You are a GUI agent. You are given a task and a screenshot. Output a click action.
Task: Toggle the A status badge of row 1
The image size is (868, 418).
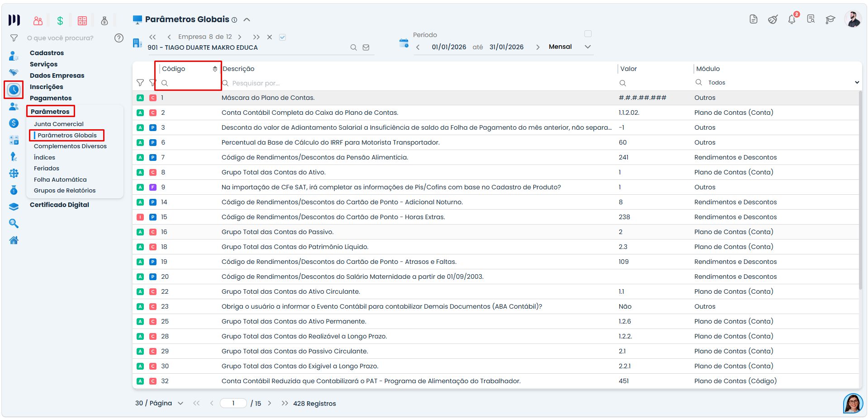pos(140,98)
